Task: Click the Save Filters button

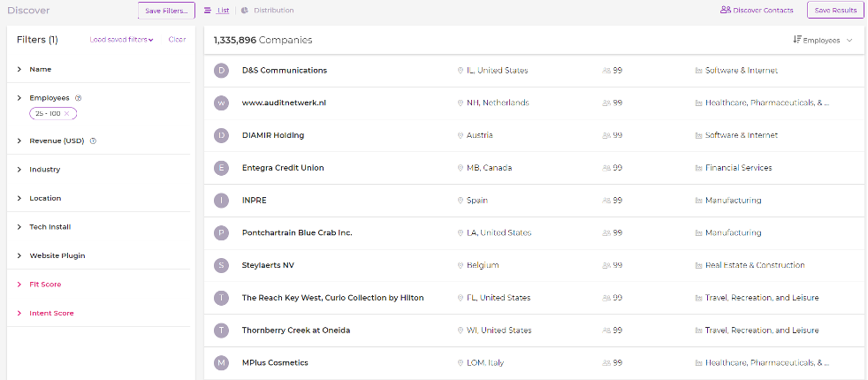Action: tap(166, 11)
